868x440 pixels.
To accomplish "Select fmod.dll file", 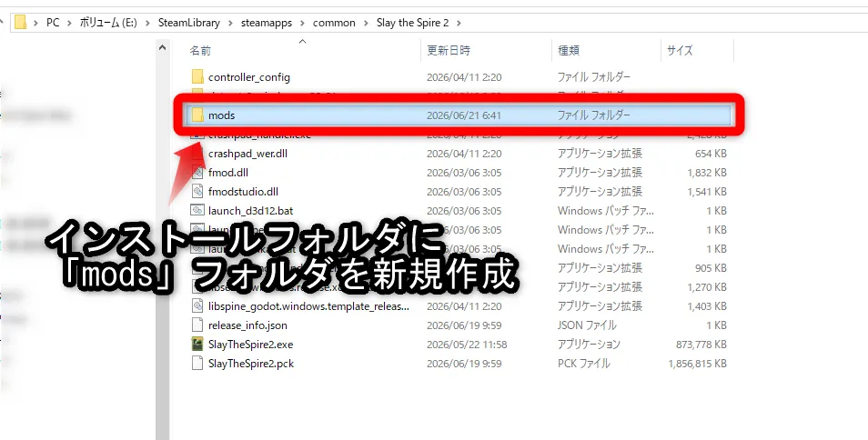I will pos(228,173).
